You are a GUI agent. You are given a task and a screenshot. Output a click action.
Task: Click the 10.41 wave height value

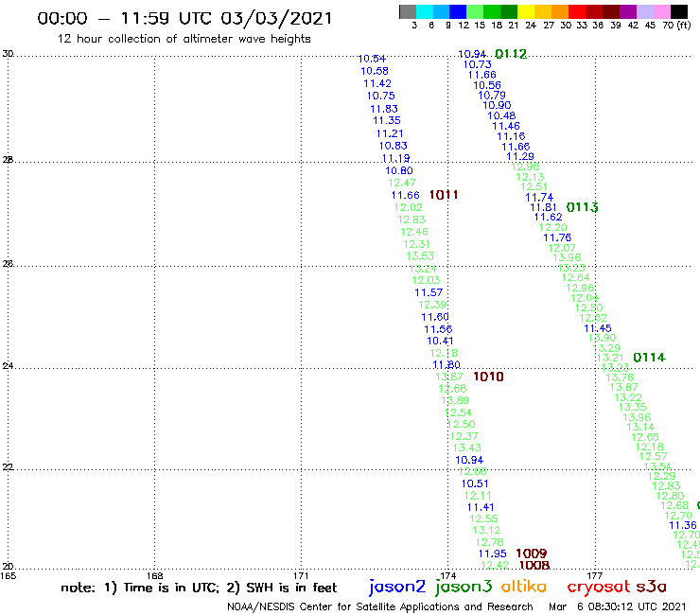point(440,341)
